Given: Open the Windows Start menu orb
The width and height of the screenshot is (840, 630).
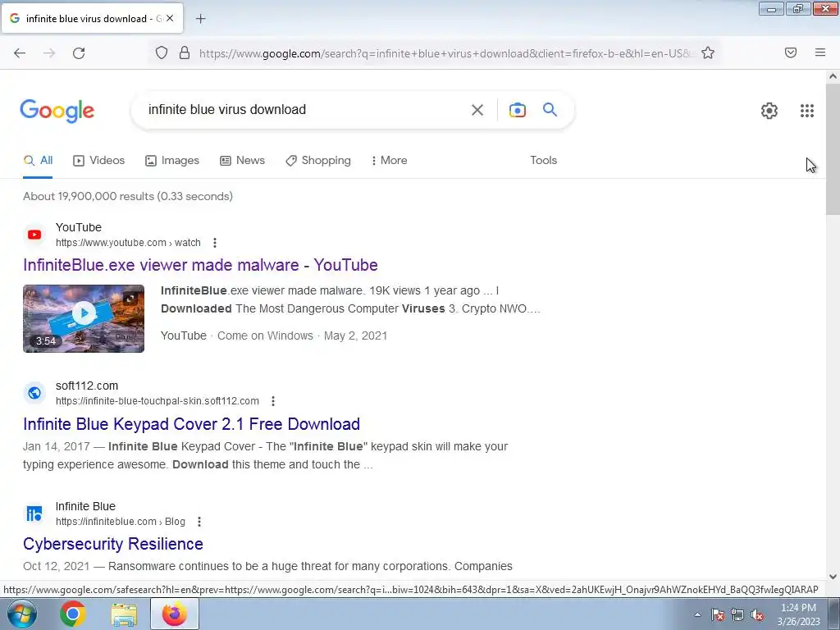Looking at the screenshot, I should (x=22, y=614).
